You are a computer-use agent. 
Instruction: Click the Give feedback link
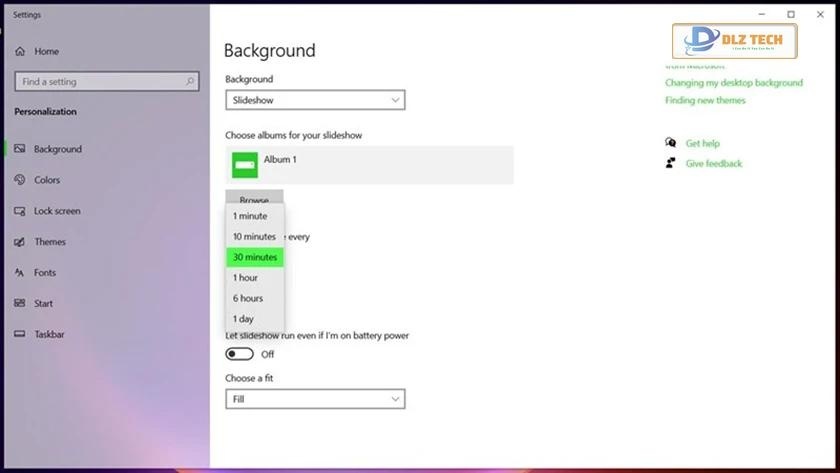[713, 163]
